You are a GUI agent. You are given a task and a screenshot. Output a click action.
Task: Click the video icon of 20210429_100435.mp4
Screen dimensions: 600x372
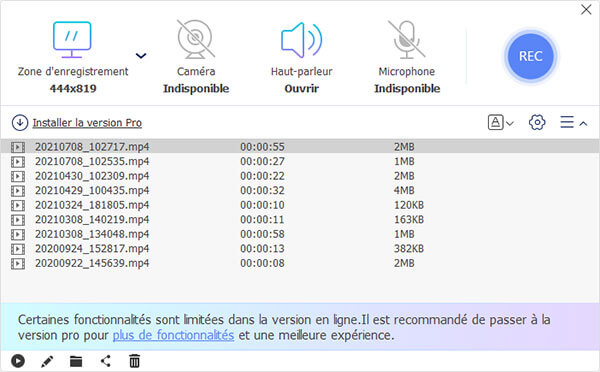click(x=18, y=191)
